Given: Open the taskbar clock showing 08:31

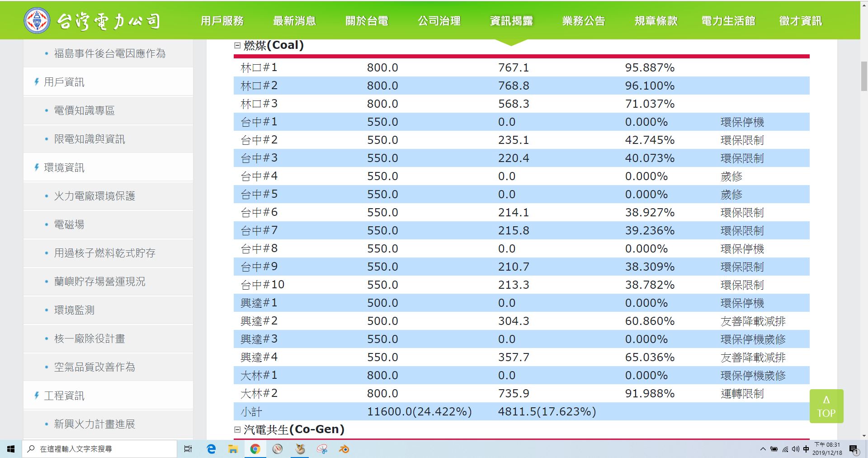Looking at the screenshot, I should [827, 448].
